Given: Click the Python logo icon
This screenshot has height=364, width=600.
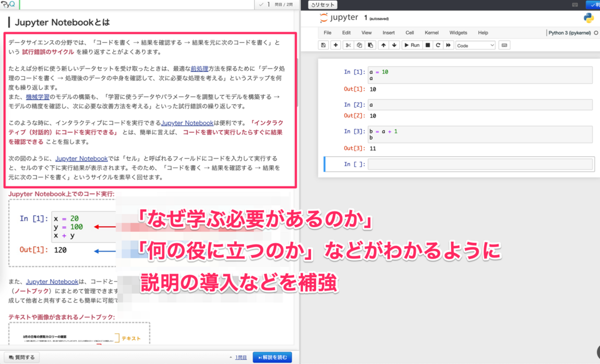Looking at the screenshot, I should pos(588,18).
